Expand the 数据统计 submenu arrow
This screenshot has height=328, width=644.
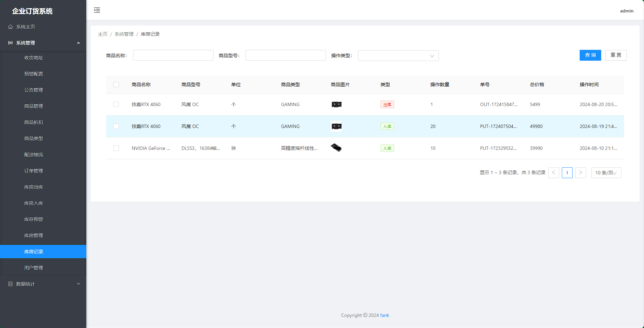point(78,284)
